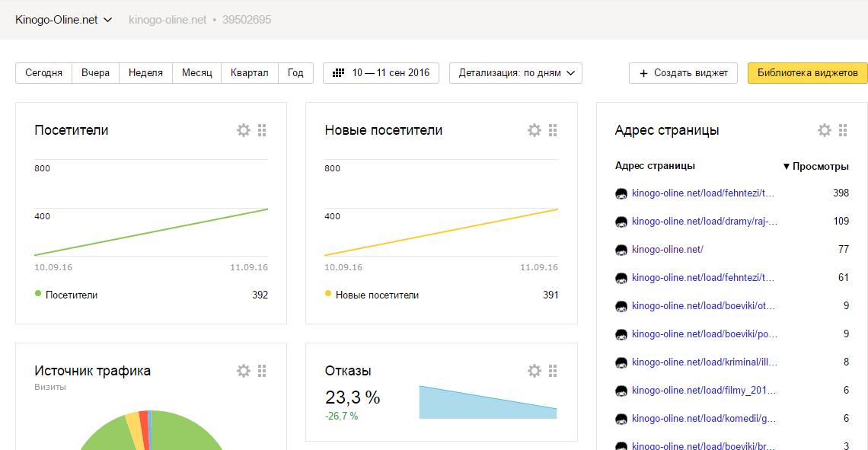Screen dimensions: 868x450
Task: Switch to the Неделя period tab
Action: [x=145, y=73]
